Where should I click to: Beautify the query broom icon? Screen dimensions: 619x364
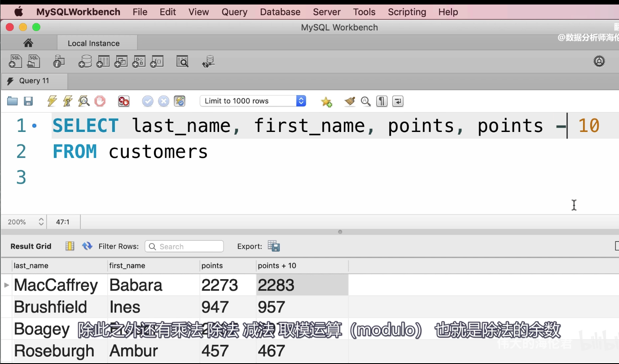pos(350,101)
